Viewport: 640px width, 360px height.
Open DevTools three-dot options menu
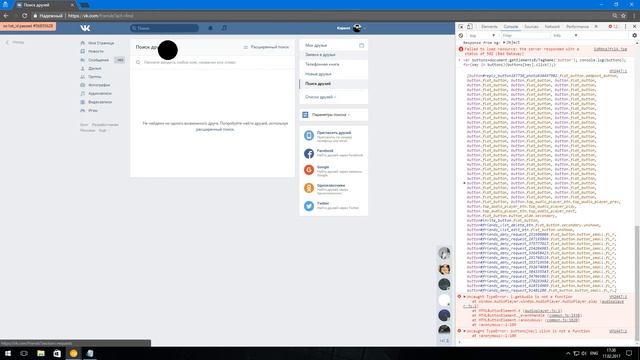click(x=625, y=27)
